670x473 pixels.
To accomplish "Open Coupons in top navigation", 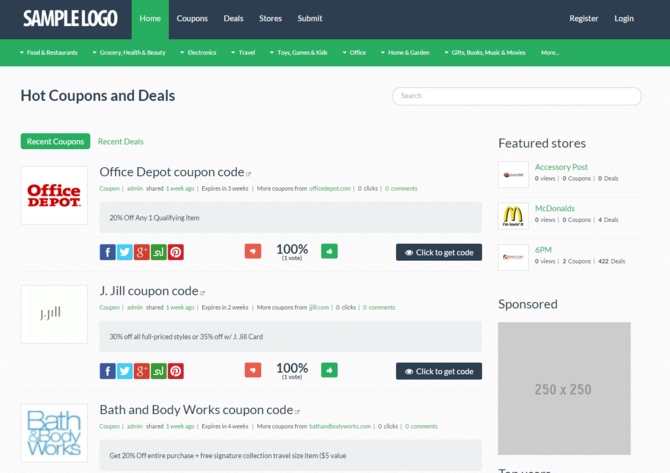I will 192,19.
